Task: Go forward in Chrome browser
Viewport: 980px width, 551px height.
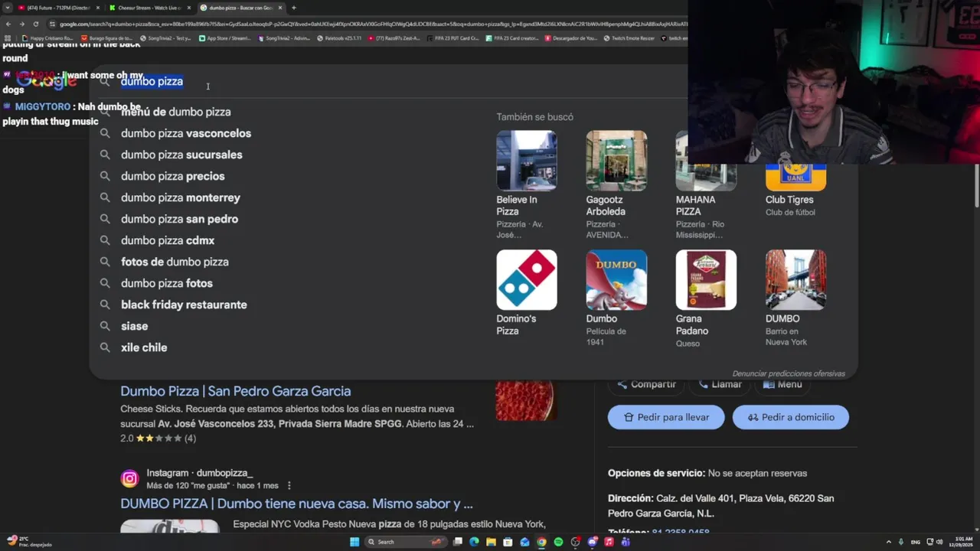Action: tap(21, 24)
